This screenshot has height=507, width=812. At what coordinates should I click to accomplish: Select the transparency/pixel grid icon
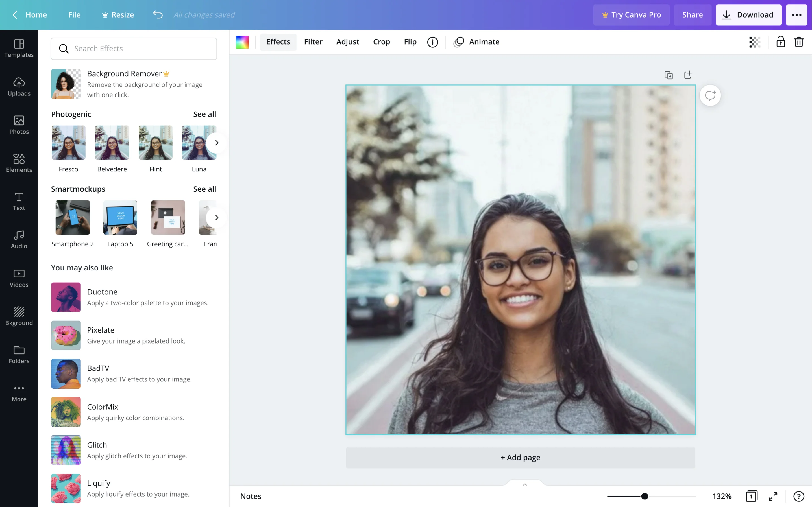[x=755, y=41]
